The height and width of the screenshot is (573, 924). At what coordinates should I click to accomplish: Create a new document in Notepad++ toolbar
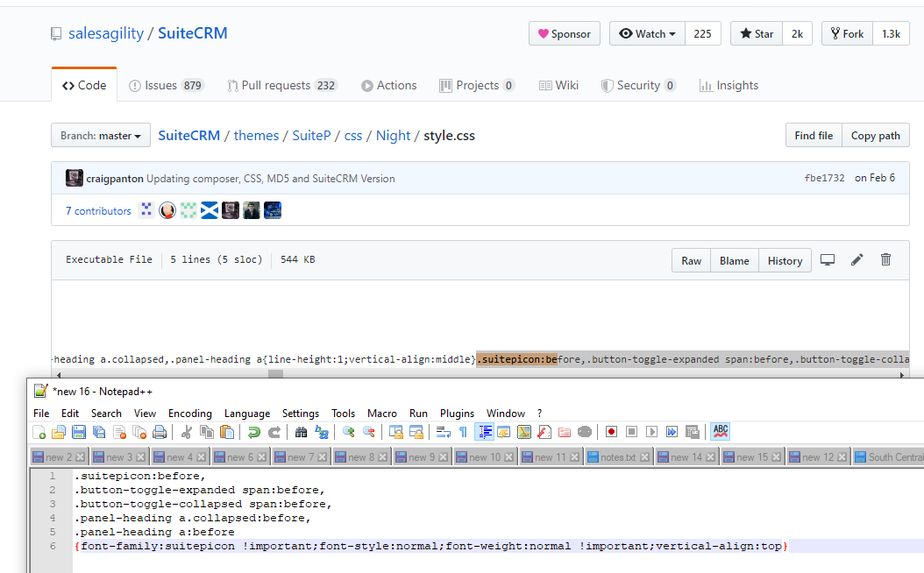39,432
